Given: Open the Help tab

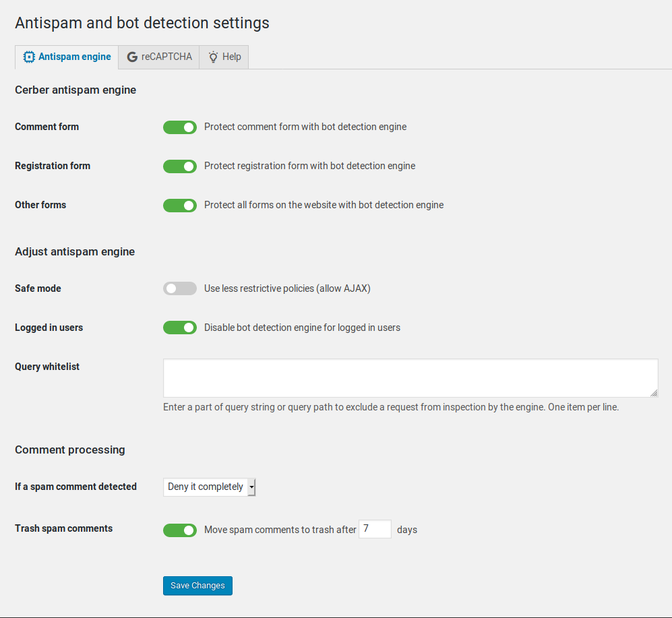Looking at the screenshot, I should [224, 57].
